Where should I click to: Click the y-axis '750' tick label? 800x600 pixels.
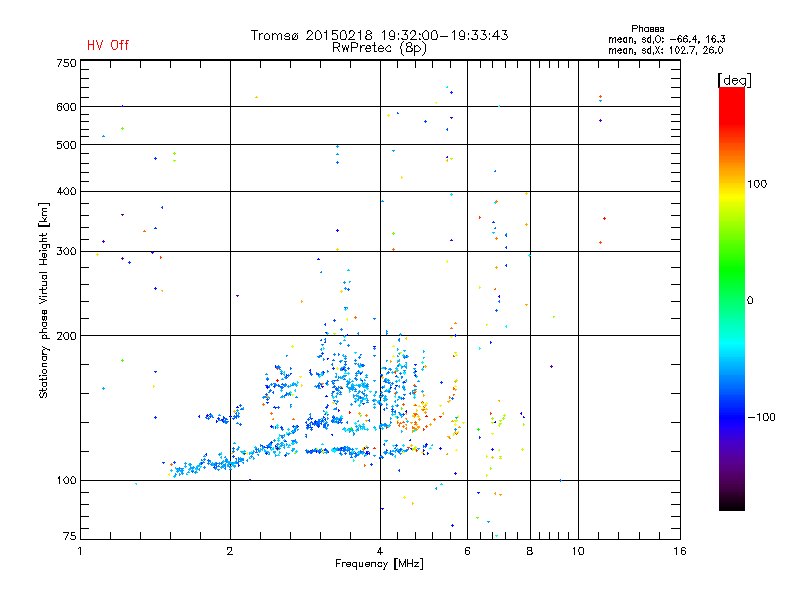click(x=66, y=63)
